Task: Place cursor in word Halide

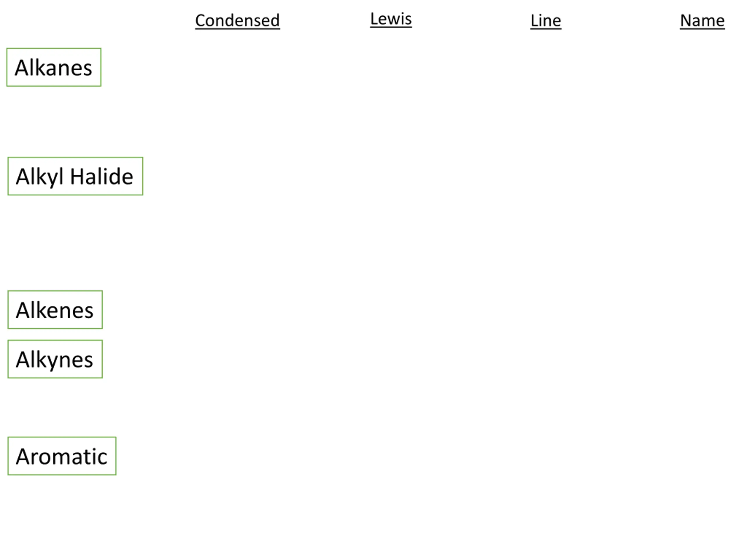Action: [x=102, y=176]
